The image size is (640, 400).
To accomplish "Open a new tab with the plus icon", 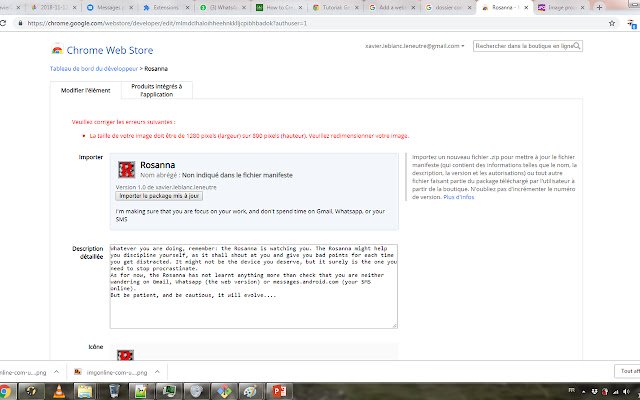I will pos(599,7).
